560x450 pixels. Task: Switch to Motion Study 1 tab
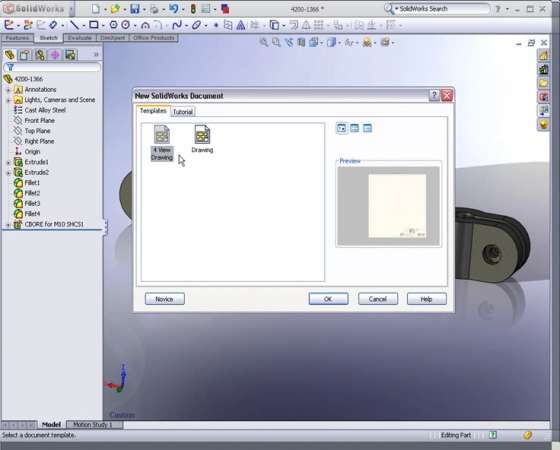(92, 425)
